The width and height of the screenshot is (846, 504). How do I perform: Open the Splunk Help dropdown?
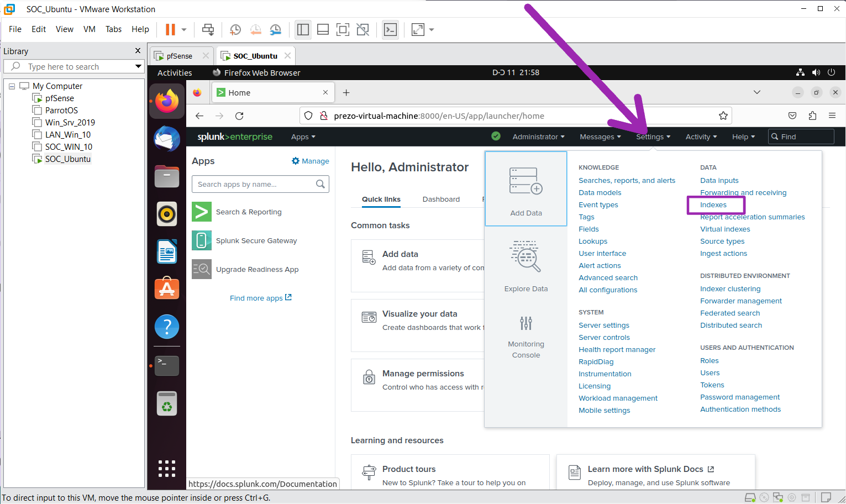click(x=743, y=137)
